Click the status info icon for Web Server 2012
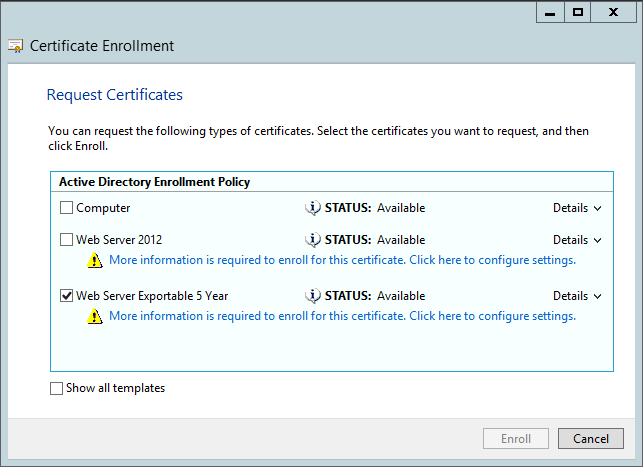This screenshot has height=467, width=643. (x=312, y=240)
